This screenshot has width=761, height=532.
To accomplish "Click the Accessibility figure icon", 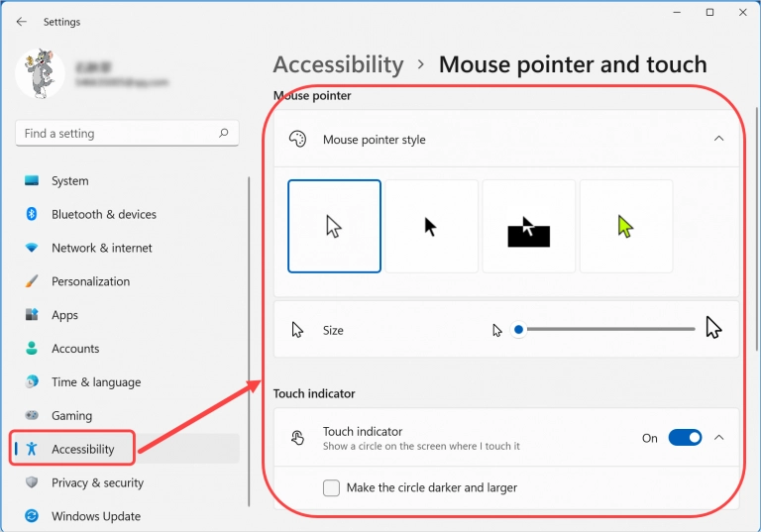I will coord(32,449).
